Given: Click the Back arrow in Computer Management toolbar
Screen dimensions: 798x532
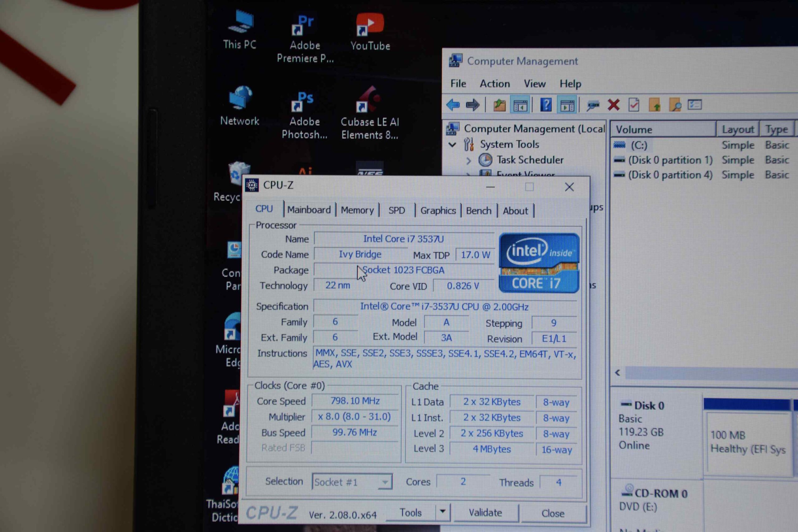Looking at the screenshot, I should (x=453, y=105).
